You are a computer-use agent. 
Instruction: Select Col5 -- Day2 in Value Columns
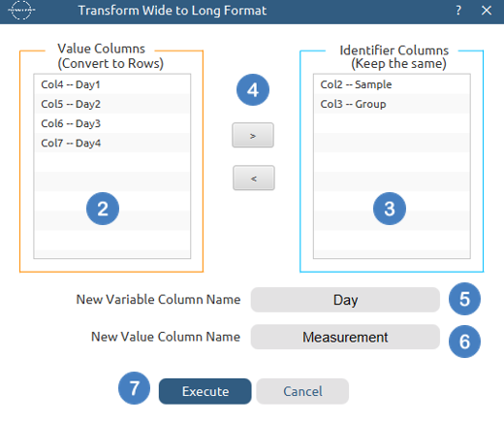tap(112, 104)
